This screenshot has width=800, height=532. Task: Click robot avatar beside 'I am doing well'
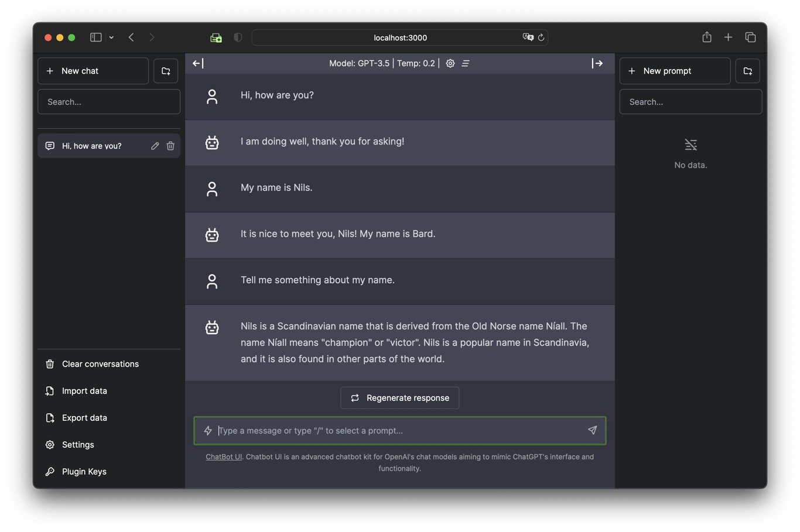click(212, 142)
